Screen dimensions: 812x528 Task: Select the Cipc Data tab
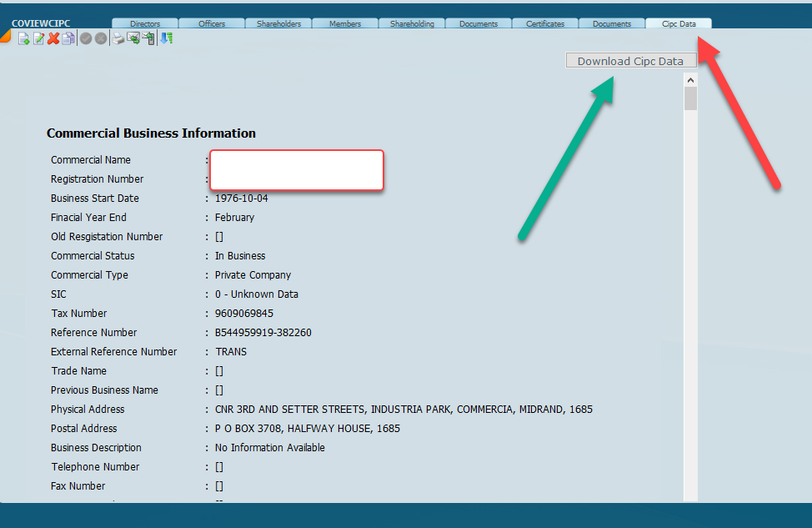[x=679, y=24]
